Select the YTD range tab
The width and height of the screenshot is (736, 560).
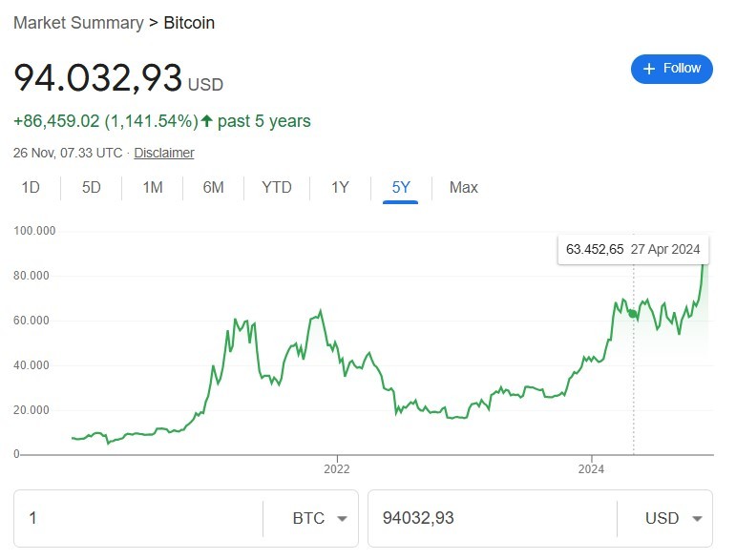point(277,188)
